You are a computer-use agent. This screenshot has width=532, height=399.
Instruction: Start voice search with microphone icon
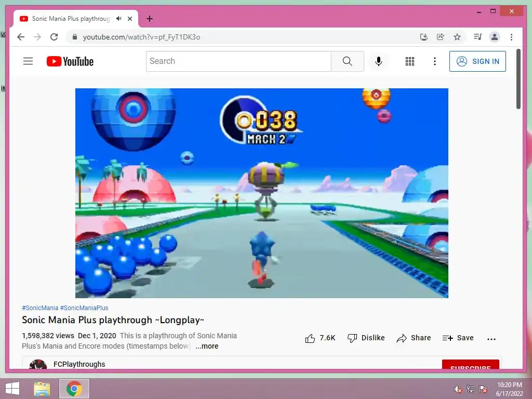379,61
